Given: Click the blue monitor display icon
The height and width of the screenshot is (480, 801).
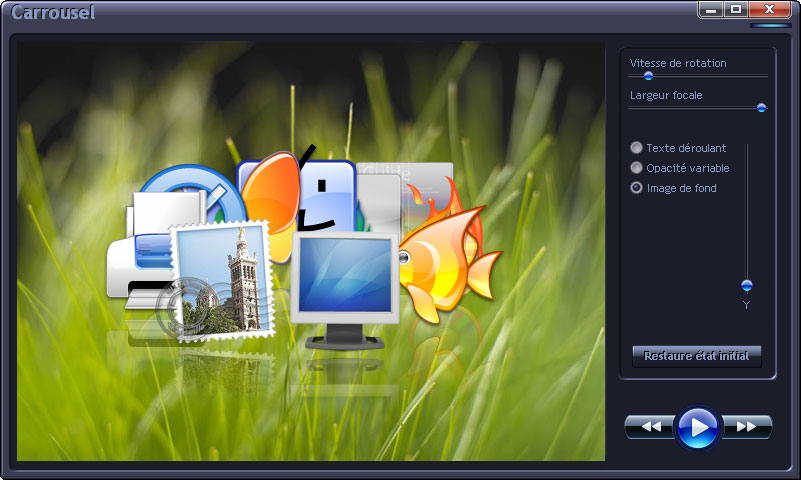Looking at the screenshot, I should (345, 290).
